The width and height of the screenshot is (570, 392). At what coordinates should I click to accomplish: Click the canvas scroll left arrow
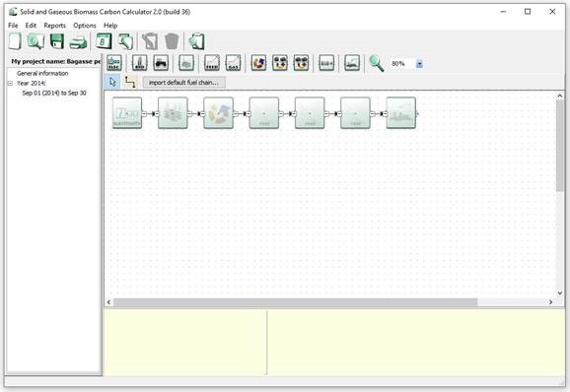(x=108, y=302)
